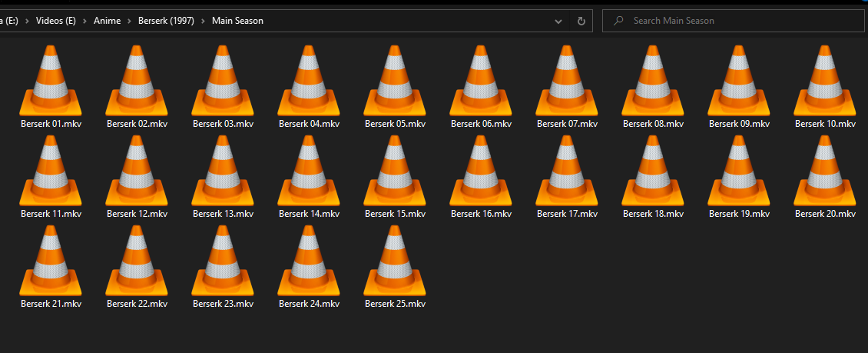
Task: Select the Berserk 04.mkv VLC file icon
Action: point(309,81)
